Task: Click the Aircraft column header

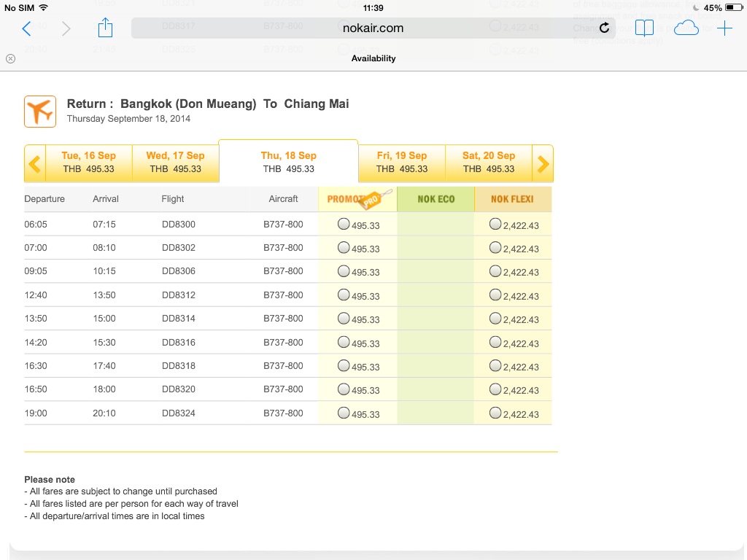Action: pyautogui.click(x=283, y=199)
